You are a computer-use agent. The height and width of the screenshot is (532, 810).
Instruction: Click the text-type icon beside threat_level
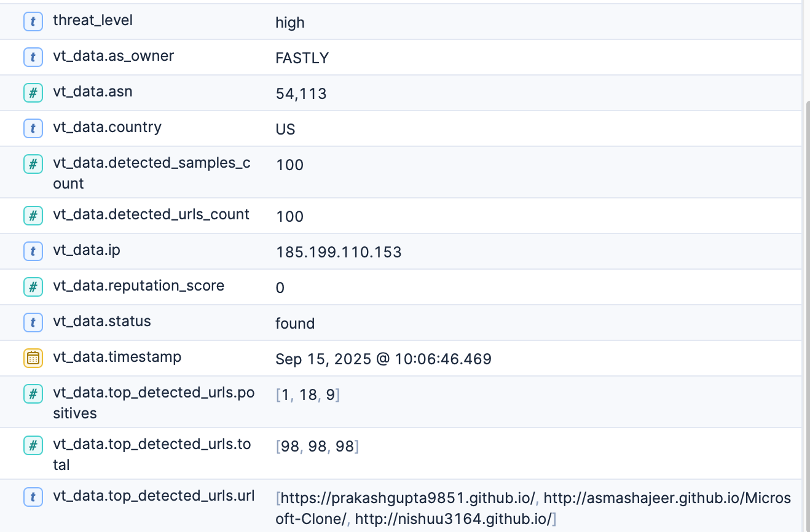tap(33, 22)
